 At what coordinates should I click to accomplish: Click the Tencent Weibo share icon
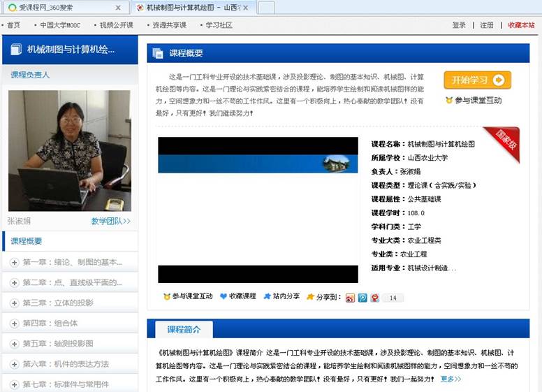tap(362, 298)
